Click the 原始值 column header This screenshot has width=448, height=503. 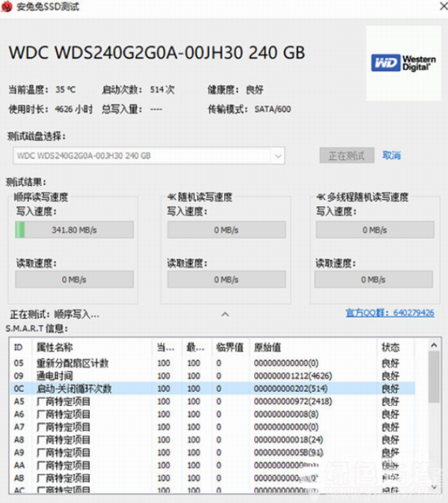tap(313, 347)
